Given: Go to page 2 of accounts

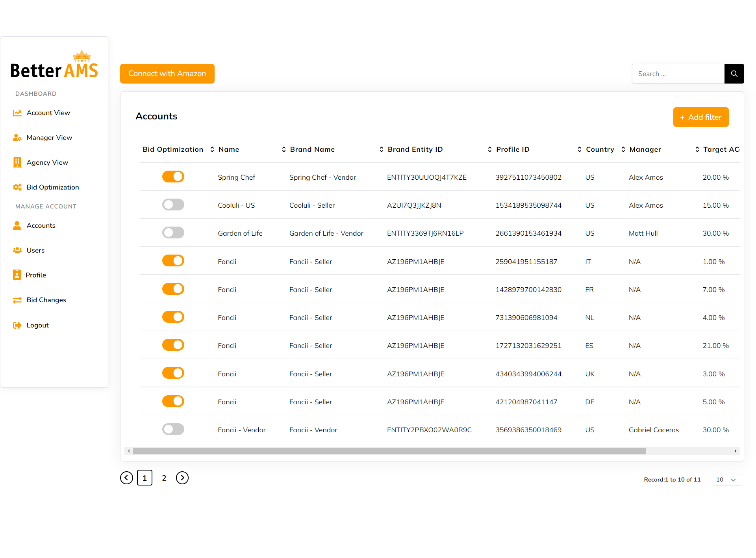Looking at the screenshot, I should [164, 478].
